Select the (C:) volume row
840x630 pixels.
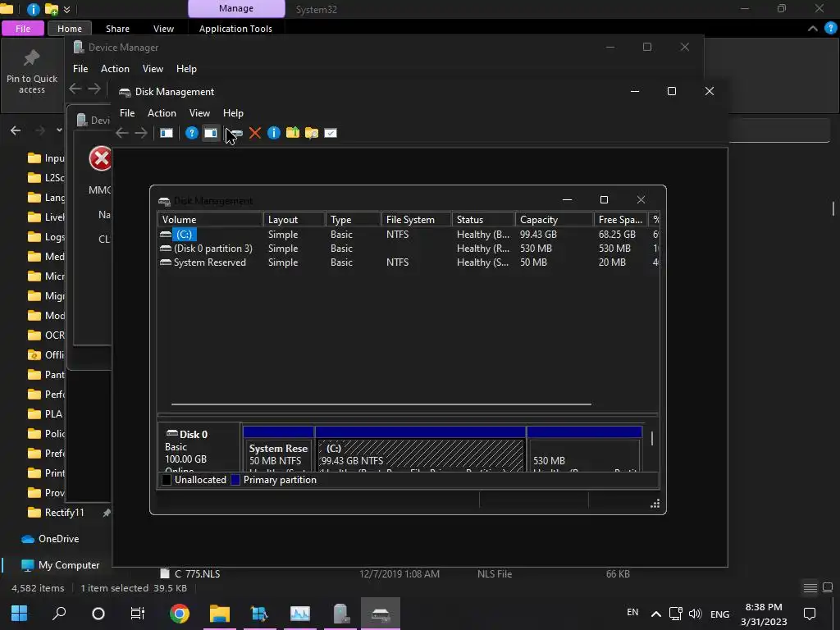tap(409, 235)
